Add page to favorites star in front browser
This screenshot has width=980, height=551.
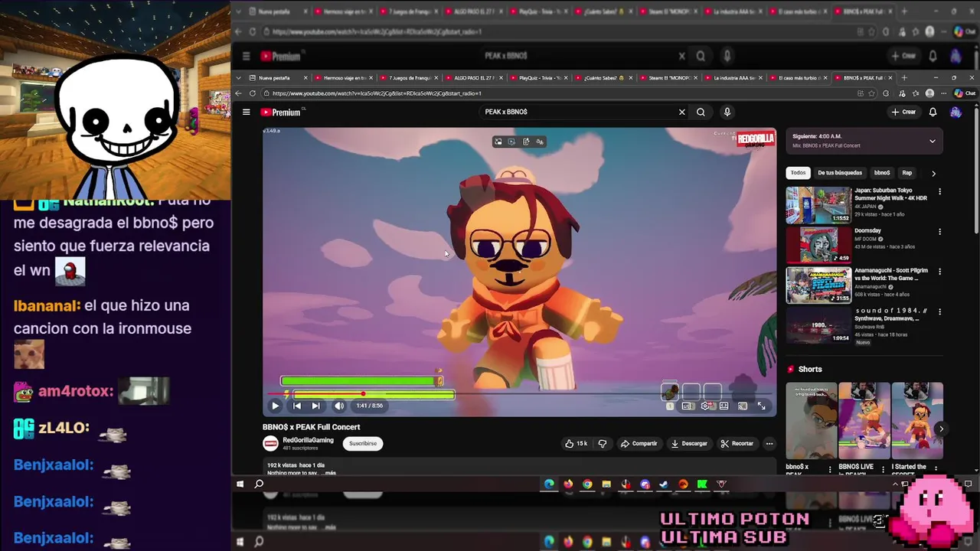(872, 93)
